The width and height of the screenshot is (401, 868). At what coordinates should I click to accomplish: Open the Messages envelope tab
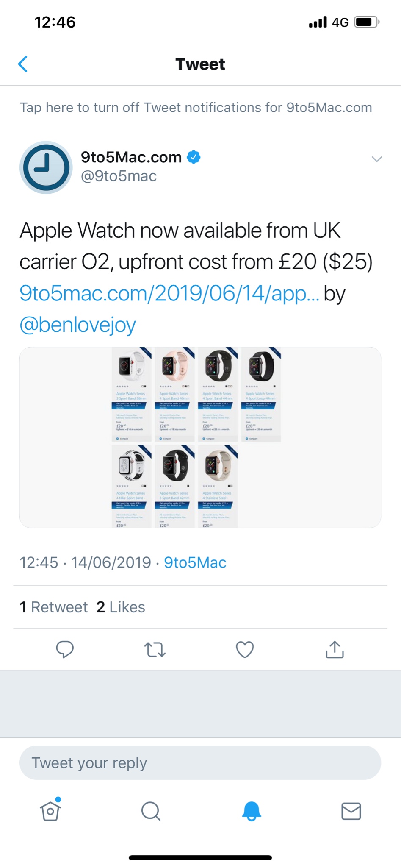coord(351,811)
